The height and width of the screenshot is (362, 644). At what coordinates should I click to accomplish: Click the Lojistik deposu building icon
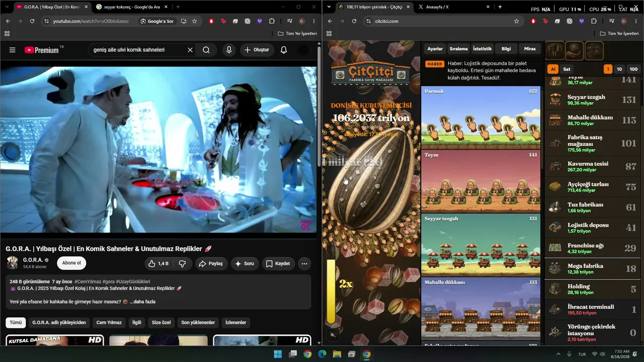[555, 228]
